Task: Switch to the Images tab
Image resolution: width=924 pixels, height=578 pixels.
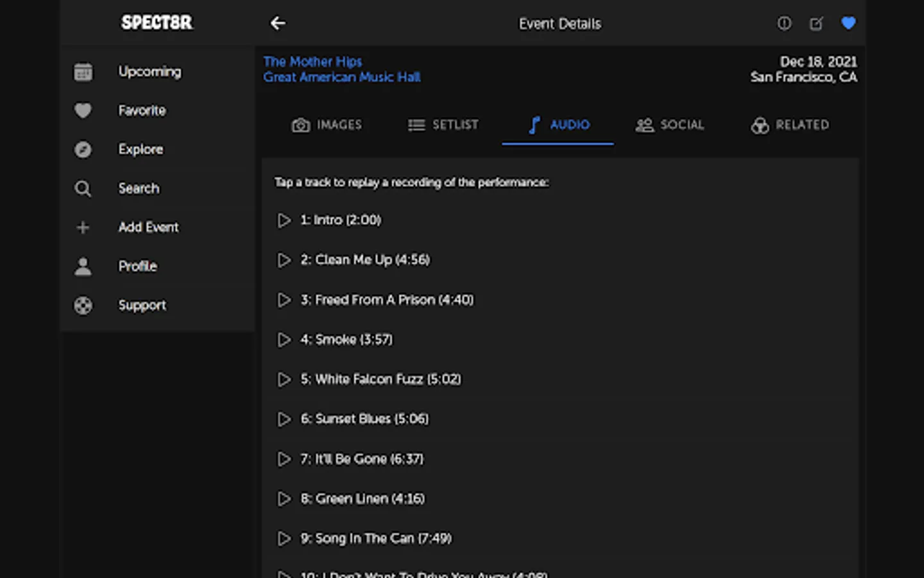Action: 327,125
